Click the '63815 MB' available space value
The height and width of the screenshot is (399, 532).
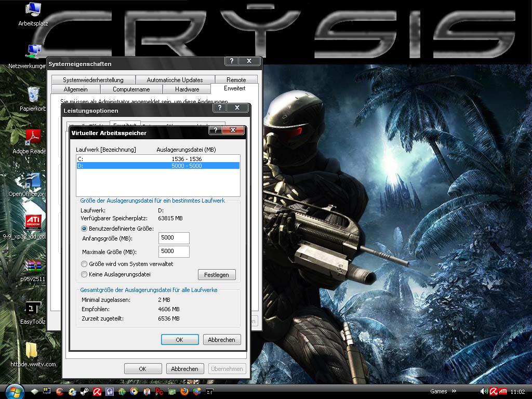(170, 218)
